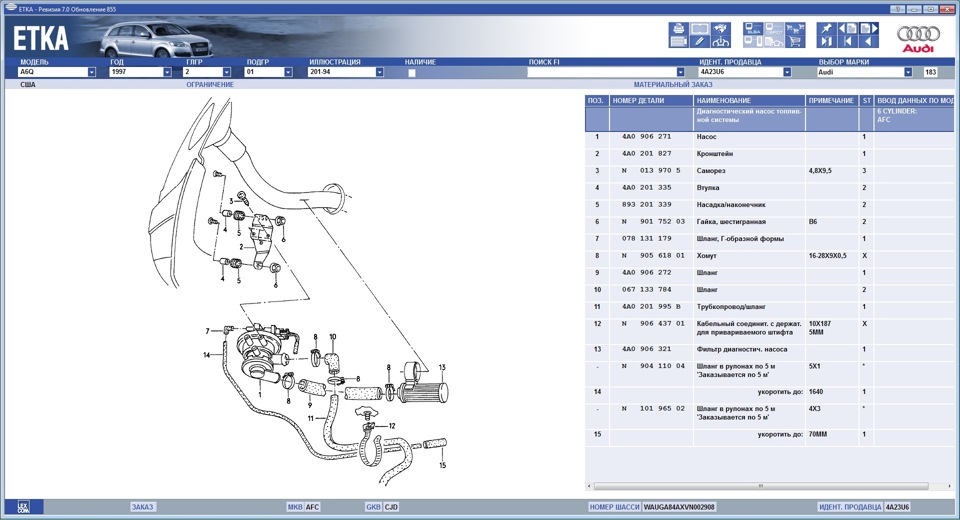Click the single left-arrow back icon
Screen dimensions: 960x520
[869, 42]
